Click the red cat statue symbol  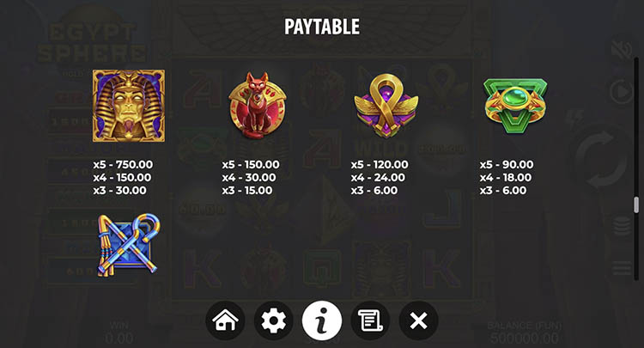tap(258, 105)
